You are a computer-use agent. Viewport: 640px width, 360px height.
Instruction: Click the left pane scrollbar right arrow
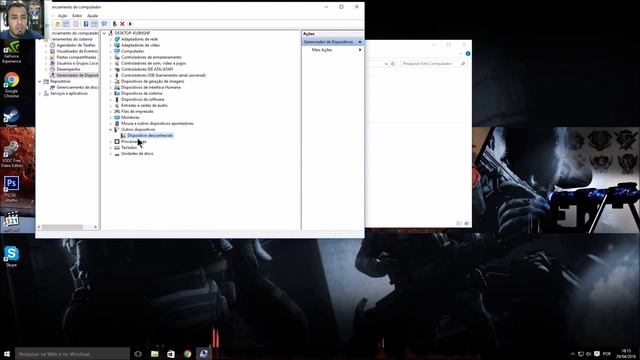(x=96, y=227)
